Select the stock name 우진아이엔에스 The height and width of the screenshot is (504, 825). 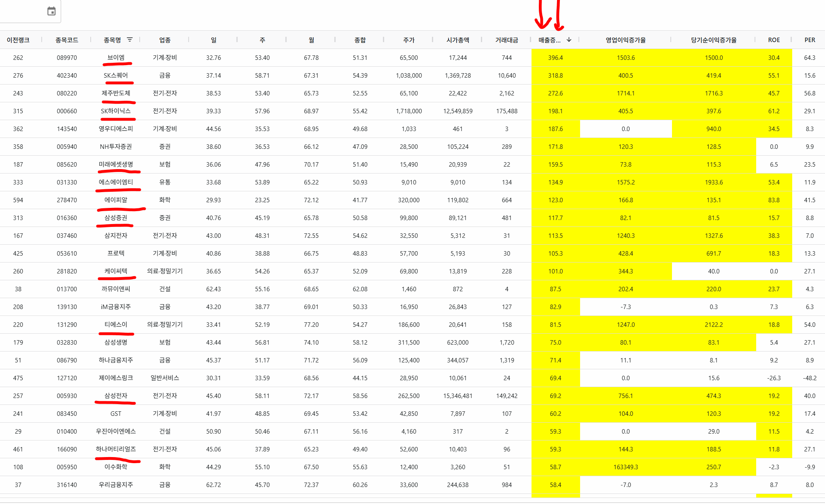tap(116, 432)
